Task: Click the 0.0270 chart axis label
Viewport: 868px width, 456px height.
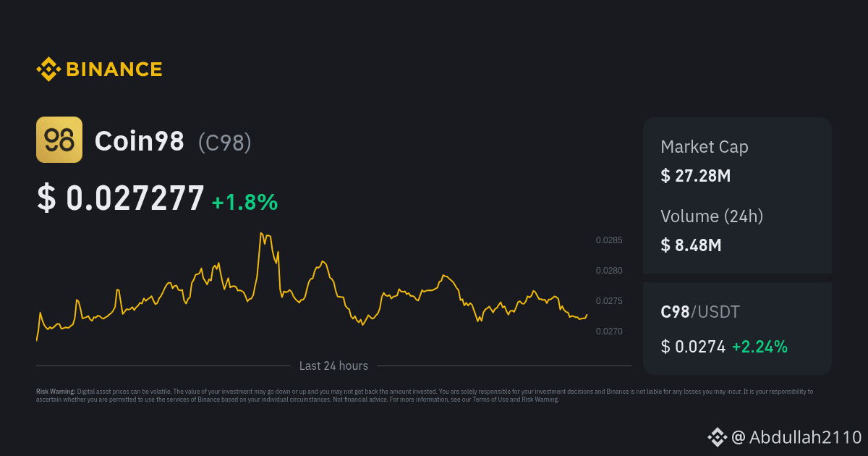Action: [x=609, y=332]
